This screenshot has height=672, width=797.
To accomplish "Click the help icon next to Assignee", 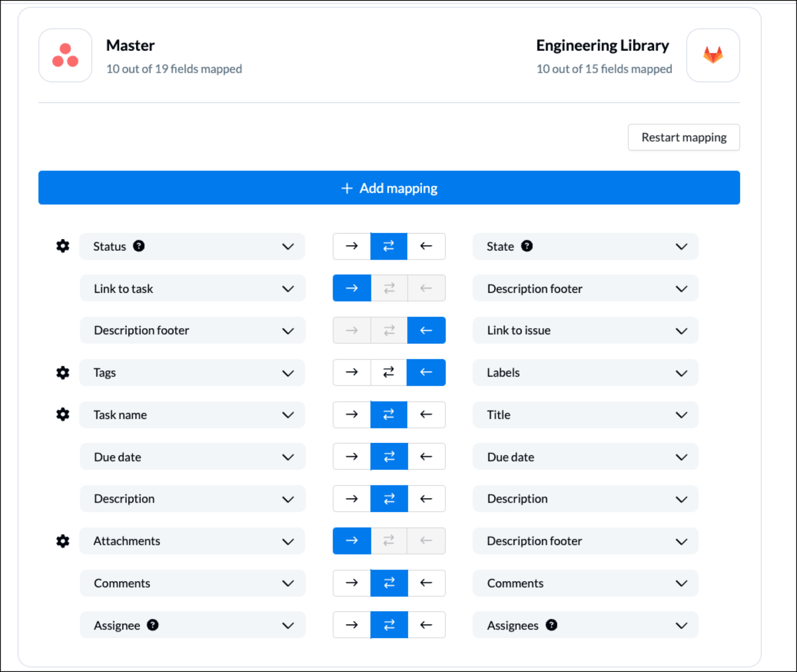I will (x=153, y=624).
